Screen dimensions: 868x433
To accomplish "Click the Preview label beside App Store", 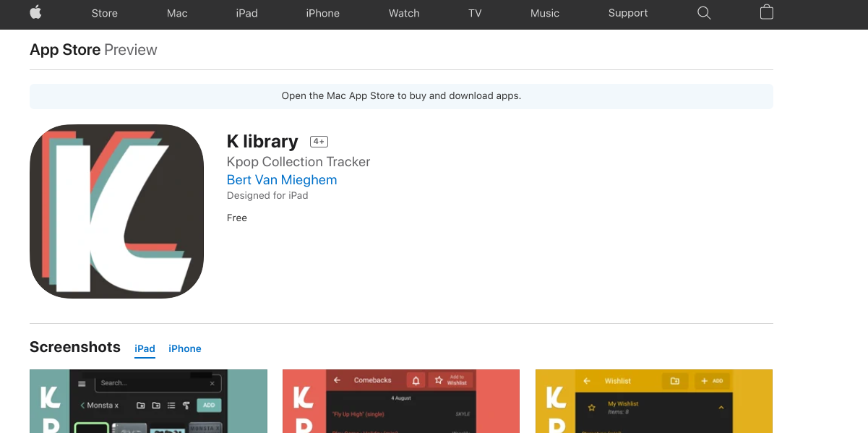I will [x=131, y=50].
